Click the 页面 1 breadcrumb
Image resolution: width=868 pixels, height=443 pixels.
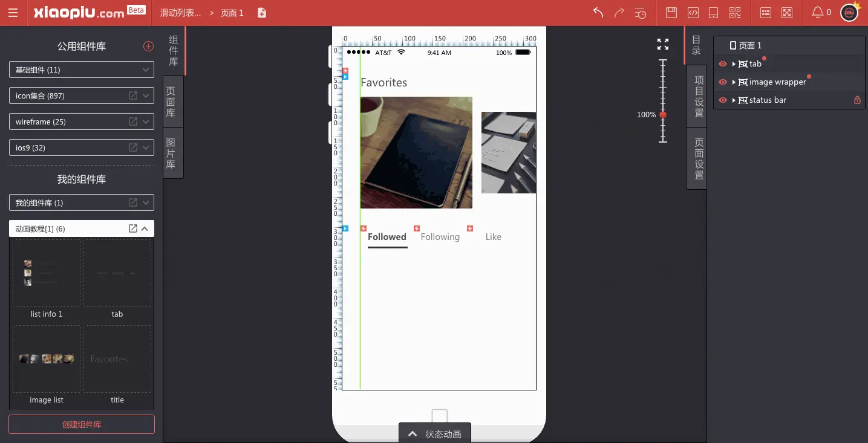point(232,13)
